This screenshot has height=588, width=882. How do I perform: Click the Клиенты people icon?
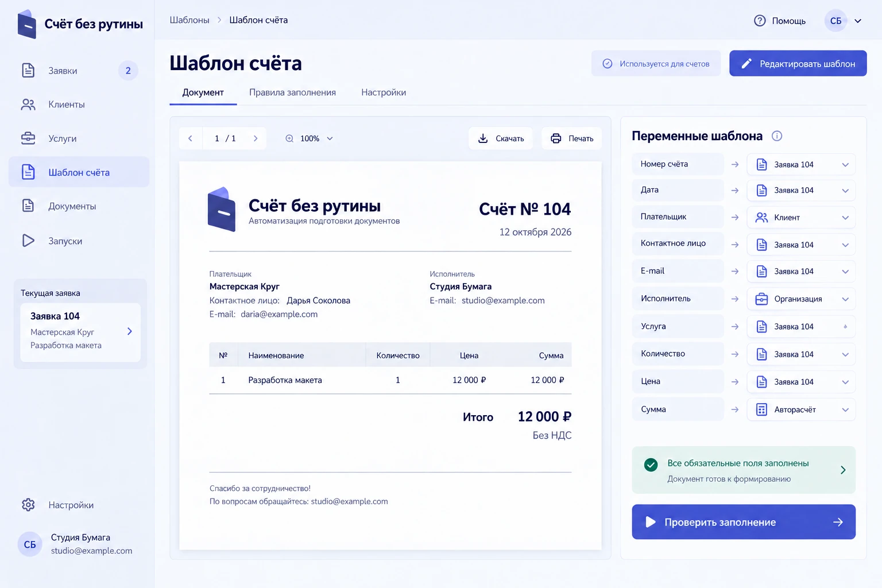28,105
